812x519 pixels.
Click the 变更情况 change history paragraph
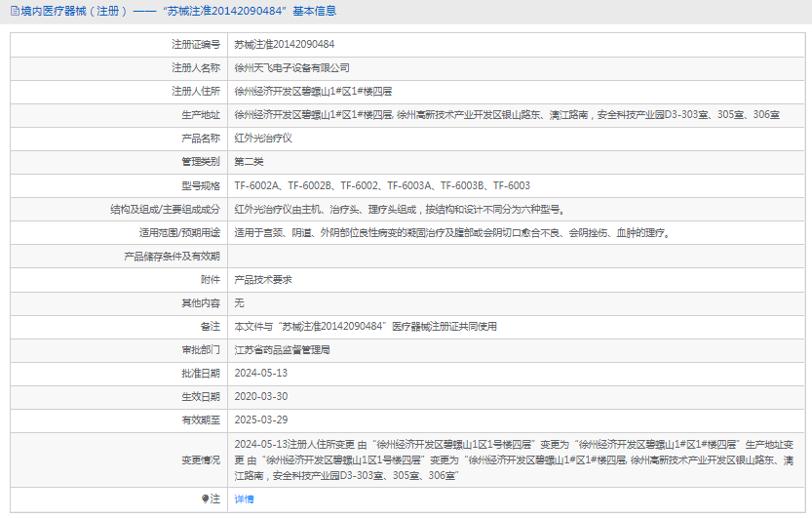pos(514,459)
